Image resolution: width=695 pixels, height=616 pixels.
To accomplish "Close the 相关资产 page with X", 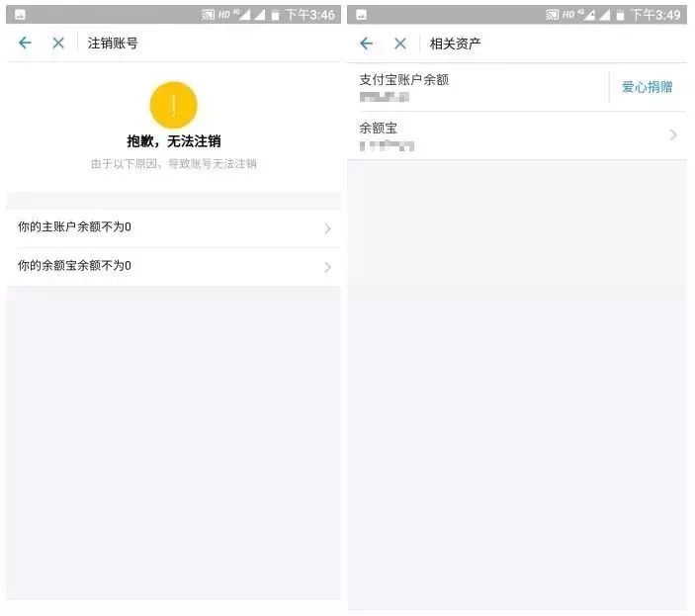I will [400, 44].
